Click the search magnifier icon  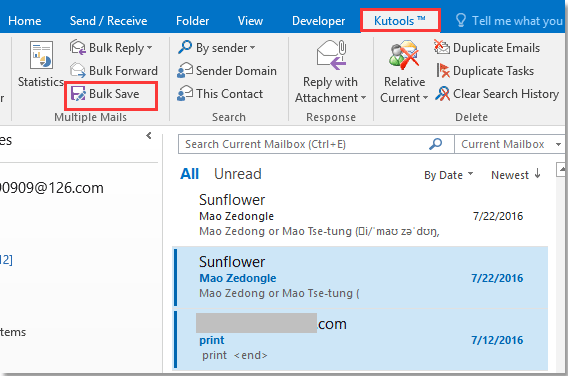tap(435, 144)
